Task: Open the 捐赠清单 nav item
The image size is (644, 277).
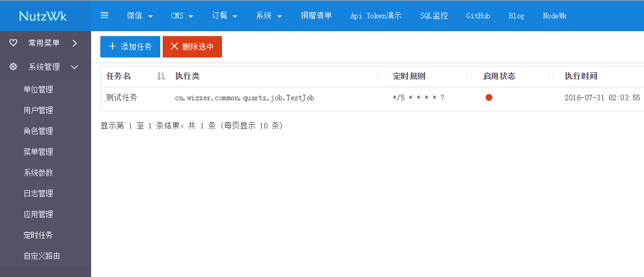Action: pyautogui.click(x=316, y=16)
